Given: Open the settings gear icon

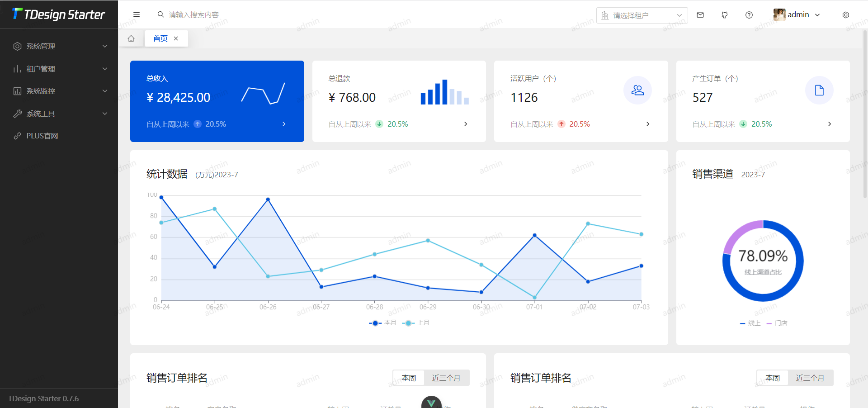Looking at the screenshot, I should tap(845, 14).
